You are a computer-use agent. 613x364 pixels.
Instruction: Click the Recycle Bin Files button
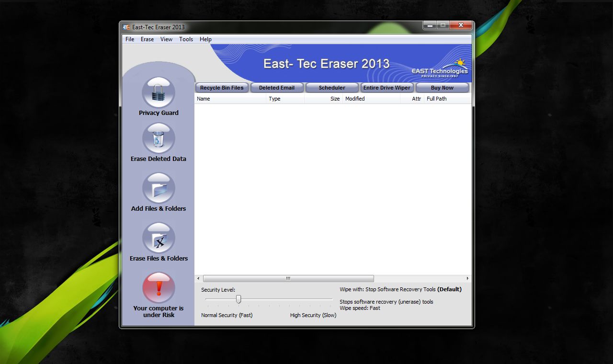click(222, 88)
